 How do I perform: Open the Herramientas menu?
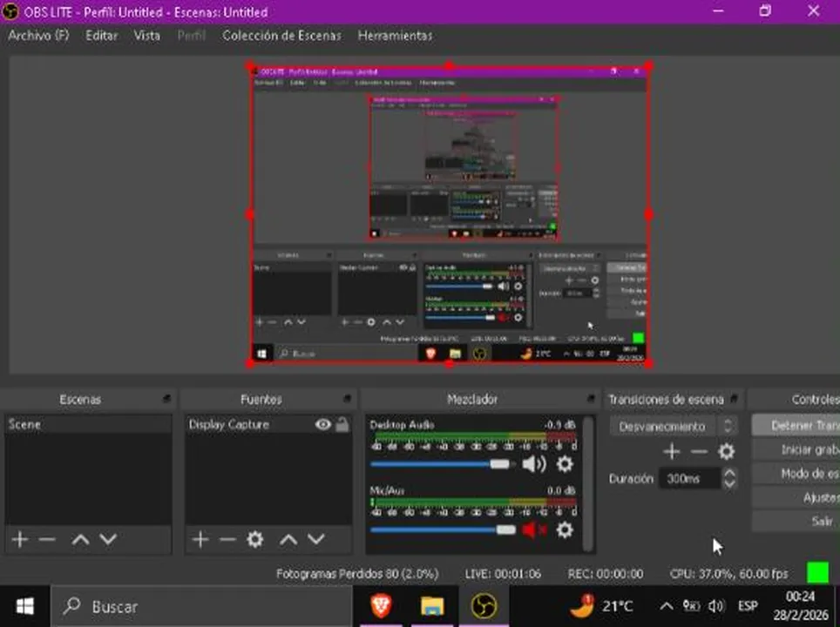point(395,36)
